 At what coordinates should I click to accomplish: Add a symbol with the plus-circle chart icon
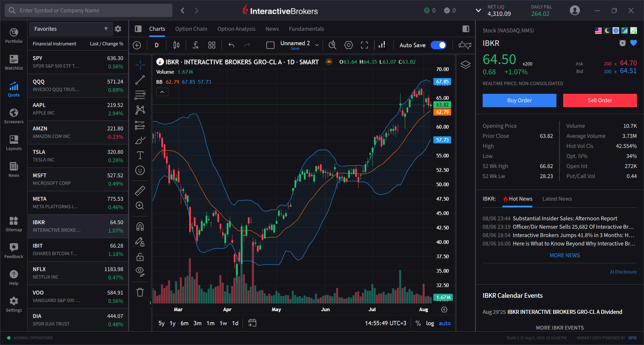click(x=137, y=45)
